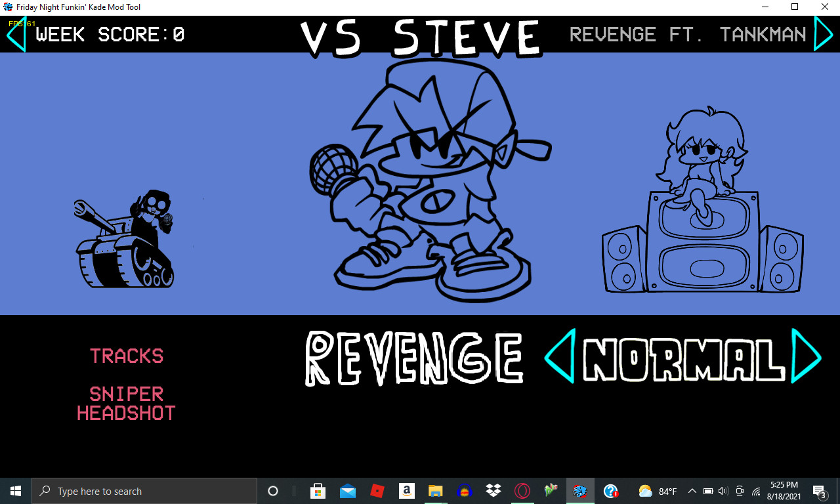Click the SNIPER track under TRACKS

[x=126, y=393]
